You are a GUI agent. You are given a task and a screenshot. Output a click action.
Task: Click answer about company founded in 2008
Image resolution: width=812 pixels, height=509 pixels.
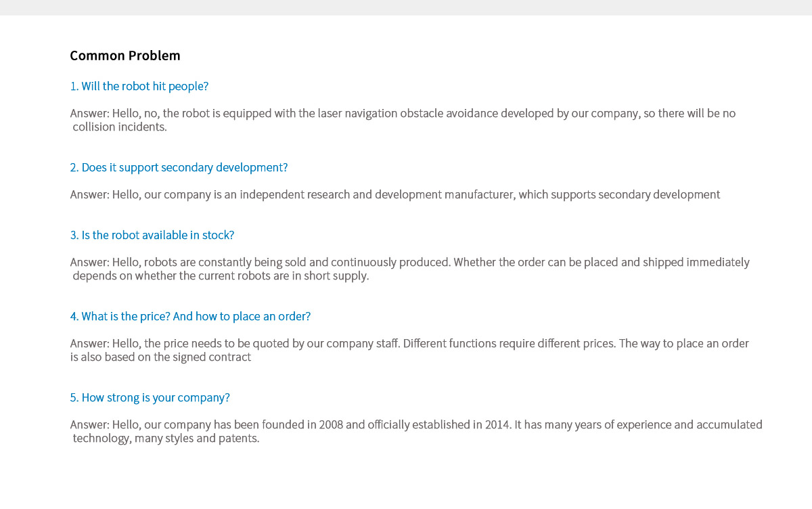tap(416, 425)
